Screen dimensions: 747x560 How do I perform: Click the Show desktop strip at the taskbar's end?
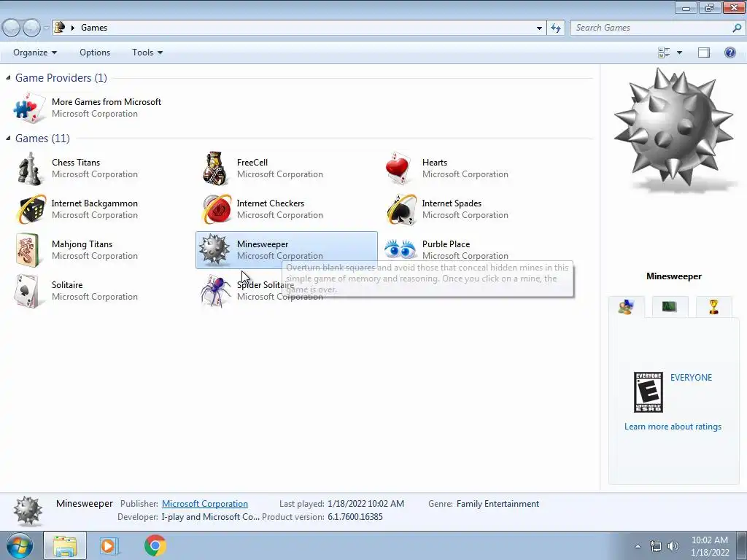[x=742, y=546]
